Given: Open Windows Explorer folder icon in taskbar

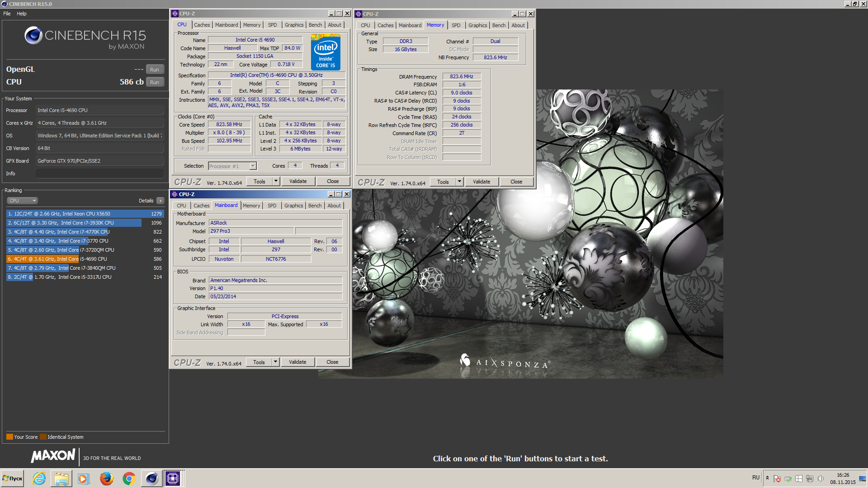Looking at the screenshot, I should pos(61,479).
